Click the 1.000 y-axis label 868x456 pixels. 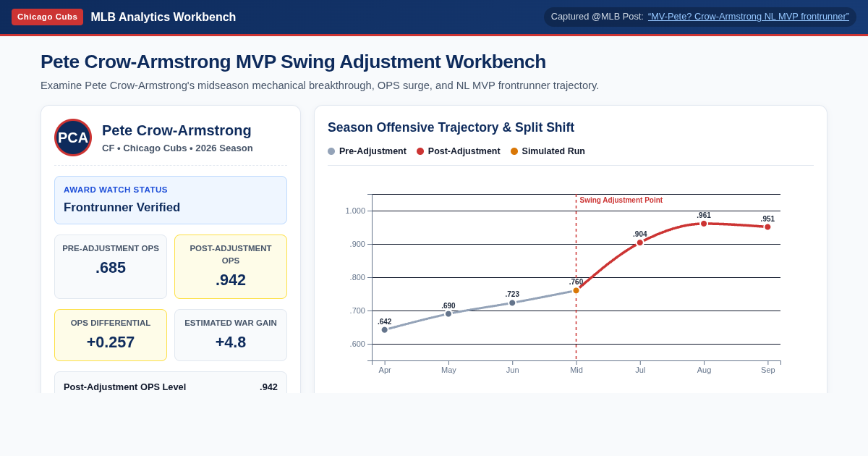355,211
